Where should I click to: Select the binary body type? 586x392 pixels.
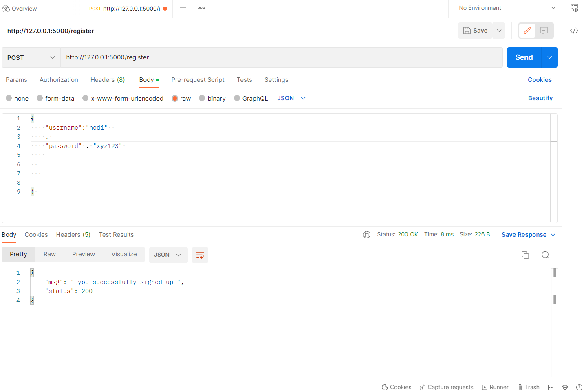coord(212,98)
